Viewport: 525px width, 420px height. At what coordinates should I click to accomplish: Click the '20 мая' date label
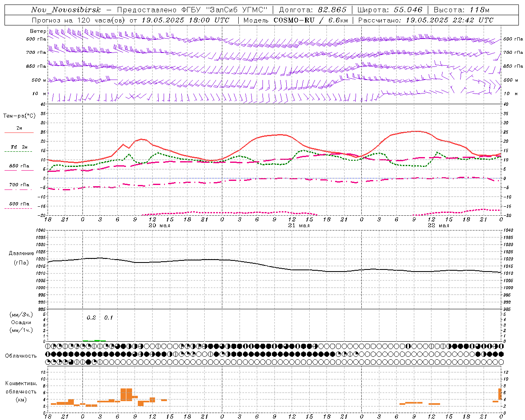coord(160,226)
